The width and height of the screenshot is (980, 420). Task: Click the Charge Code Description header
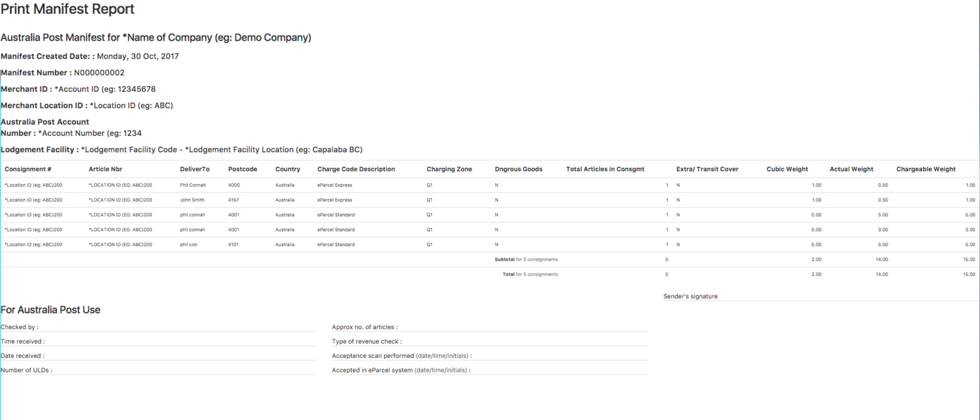[x=356, y=169]
